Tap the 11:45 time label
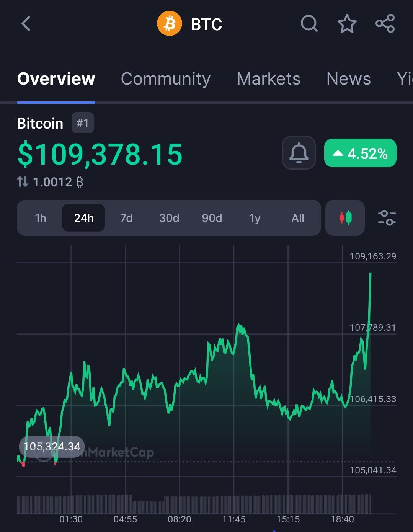The width and height of the screenshot is (413, 532). click(234, 519)
